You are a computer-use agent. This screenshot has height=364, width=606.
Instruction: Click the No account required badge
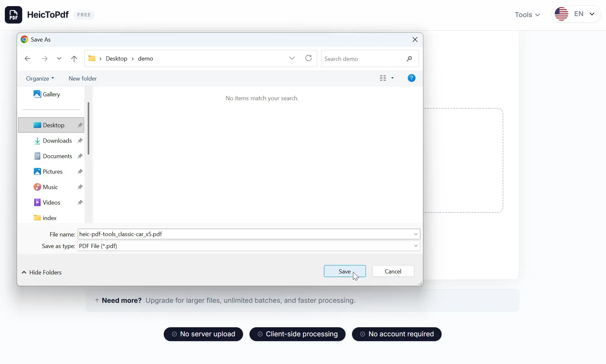(x=397, y=334)
